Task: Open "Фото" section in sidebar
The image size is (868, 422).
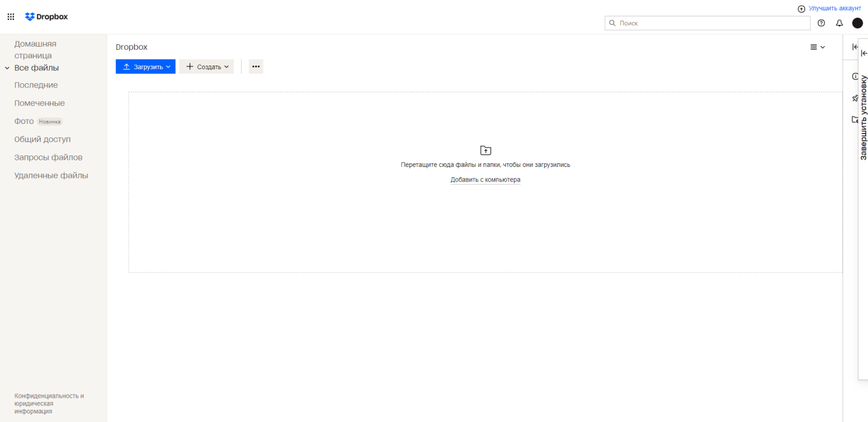Action: [x=24, y=121]
